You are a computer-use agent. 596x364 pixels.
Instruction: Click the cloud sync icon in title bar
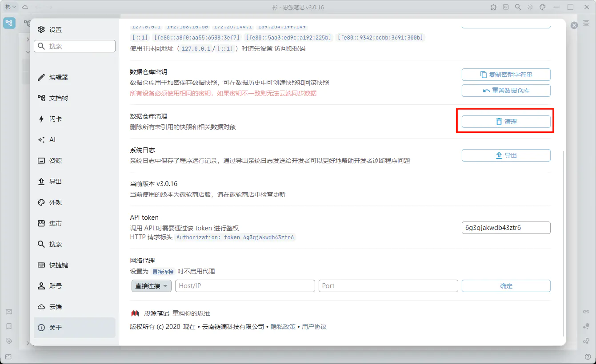(25, 7)
